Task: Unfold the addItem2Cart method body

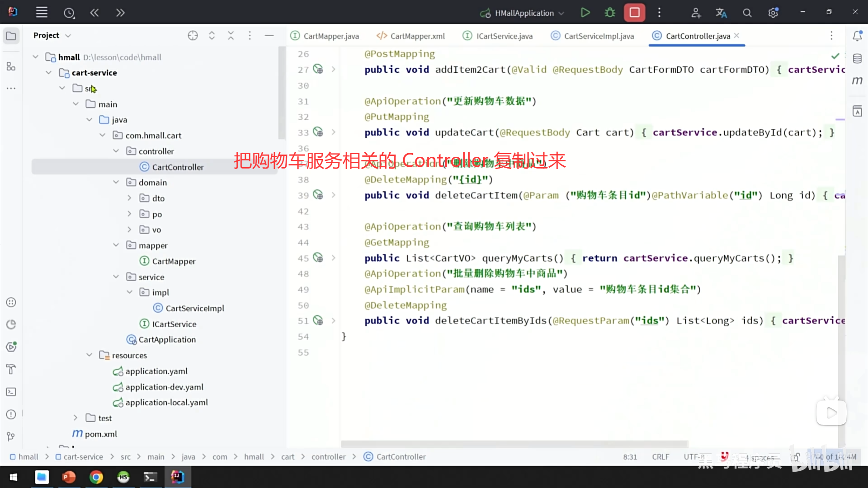Action: coord(334,70)
